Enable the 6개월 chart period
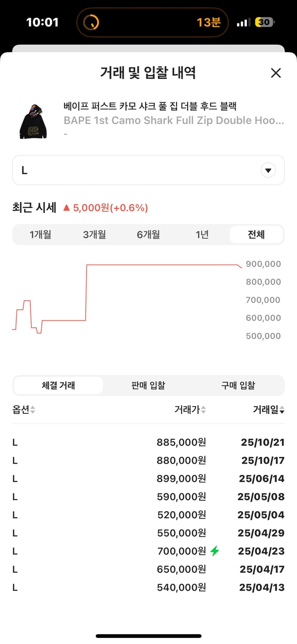 pyautogui.click(x=148, y=234)
